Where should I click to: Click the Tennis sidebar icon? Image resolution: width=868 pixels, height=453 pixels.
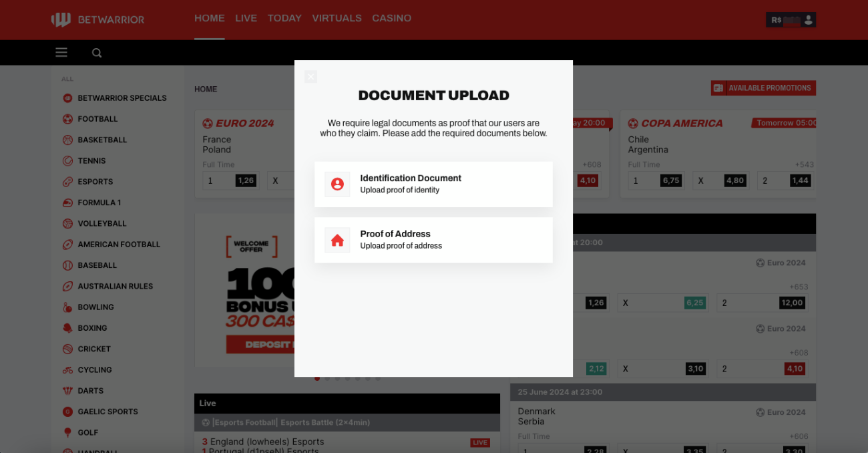pyautogui.click(x=67, y=161)
